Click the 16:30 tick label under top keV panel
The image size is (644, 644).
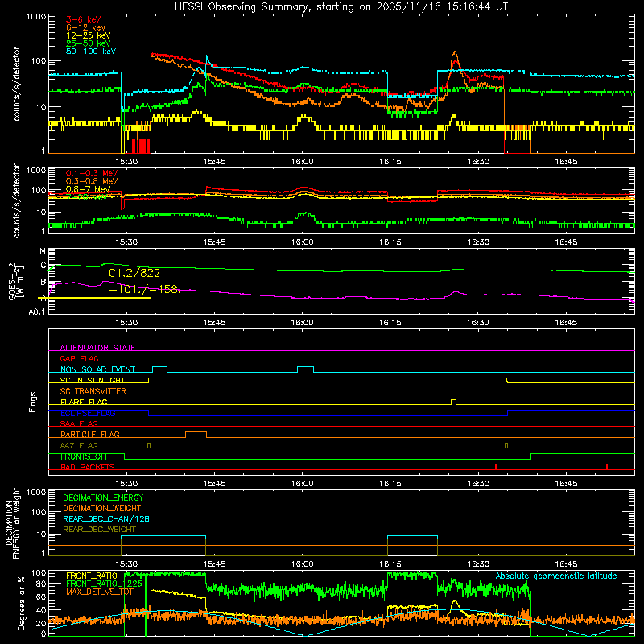point(478,162)
